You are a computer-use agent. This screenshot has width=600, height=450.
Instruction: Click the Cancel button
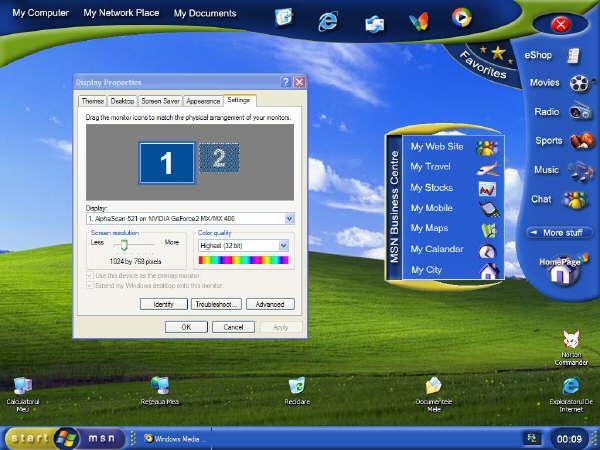(x=233, y=327)
